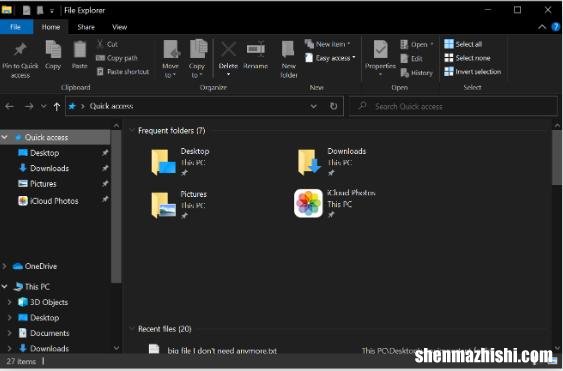
Task: Expand OneDrive tree node
Action: coord(5,266)
